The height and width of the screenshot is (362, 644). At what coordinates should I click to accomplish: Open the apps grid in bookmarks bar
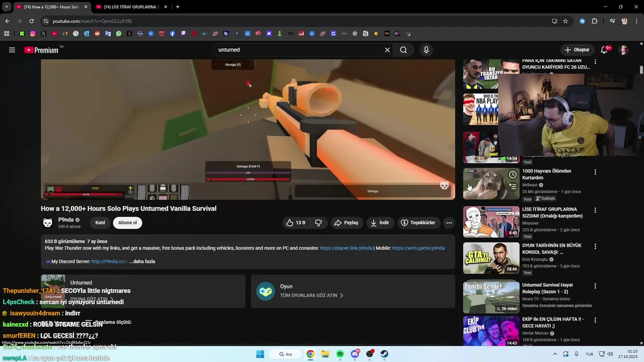pos(7,34)
